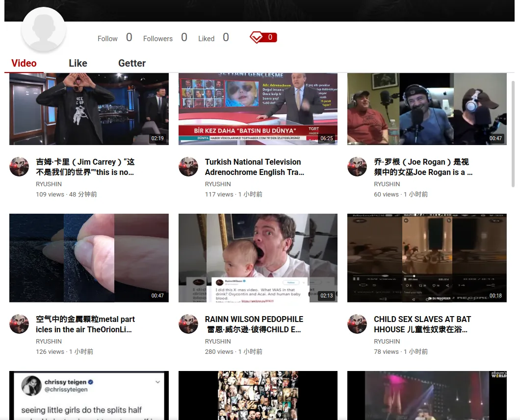The image size is (520, 420).
Task: Play the podcast thumbnail with three men
Action: 427,109
